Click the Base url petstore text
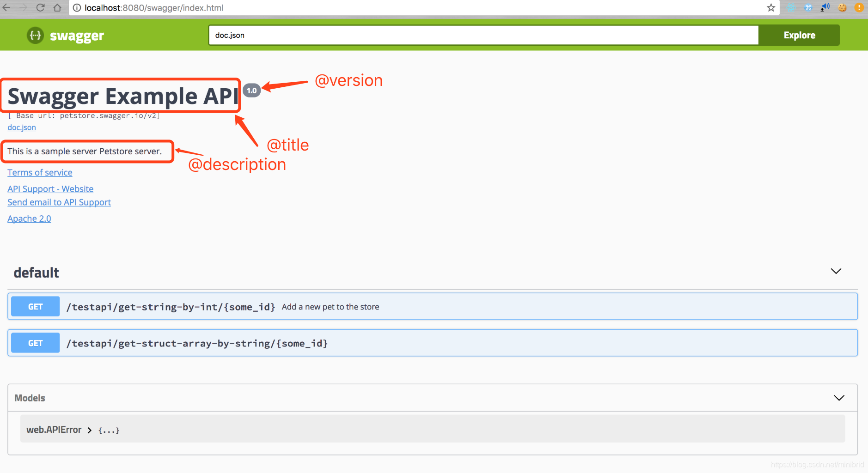The height and width of the screenshot is (473, 868). (84, 115)
